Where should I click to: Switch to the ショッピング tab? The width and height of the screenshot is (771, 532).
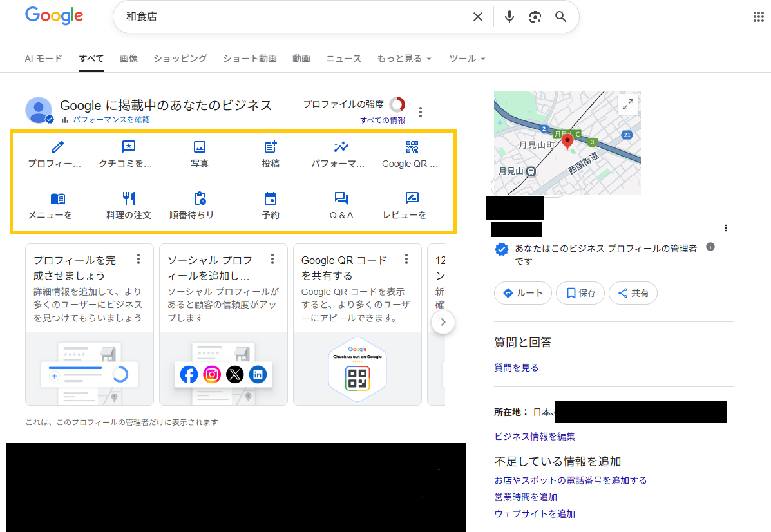click(180, 59)
